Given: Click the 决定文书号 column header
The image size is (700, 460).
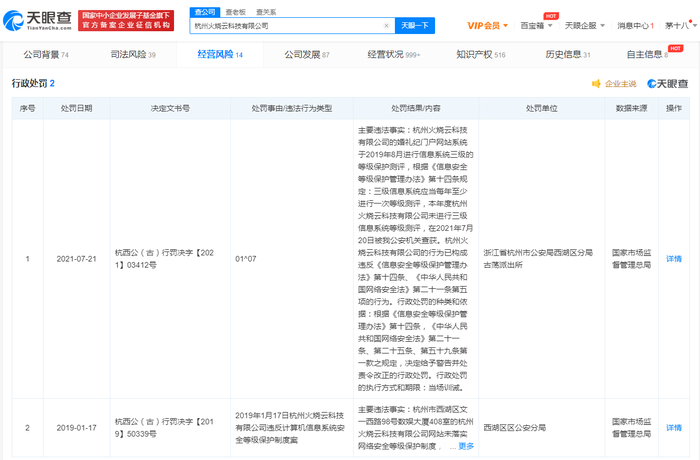Looking at the screenshot, I should tap(170, 108).
